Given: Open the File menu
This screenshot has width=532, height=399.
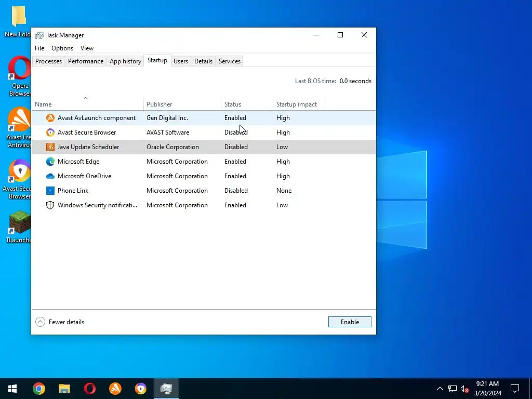Looking at the screenshot, I should [39, 48].
